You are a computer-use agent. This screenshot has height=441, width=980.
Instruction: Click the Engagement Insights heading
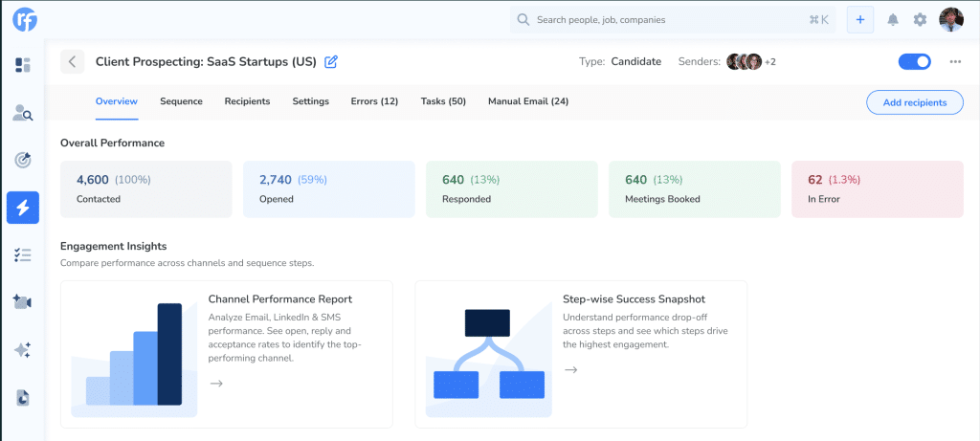click(x=113, y=246)
